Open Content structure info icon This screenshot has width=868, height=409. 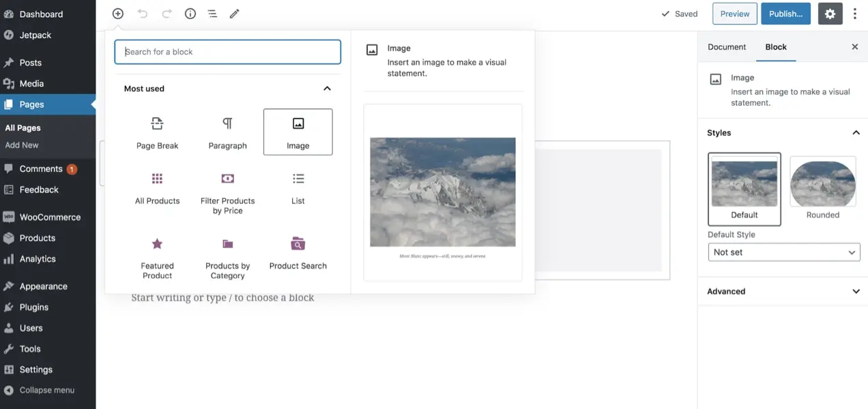(x=190, y=14)
